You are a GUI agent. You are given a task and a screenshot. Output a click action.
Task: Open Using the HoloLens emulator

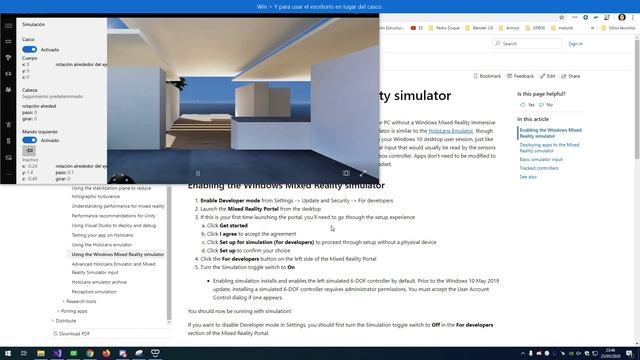click(102, 244)
